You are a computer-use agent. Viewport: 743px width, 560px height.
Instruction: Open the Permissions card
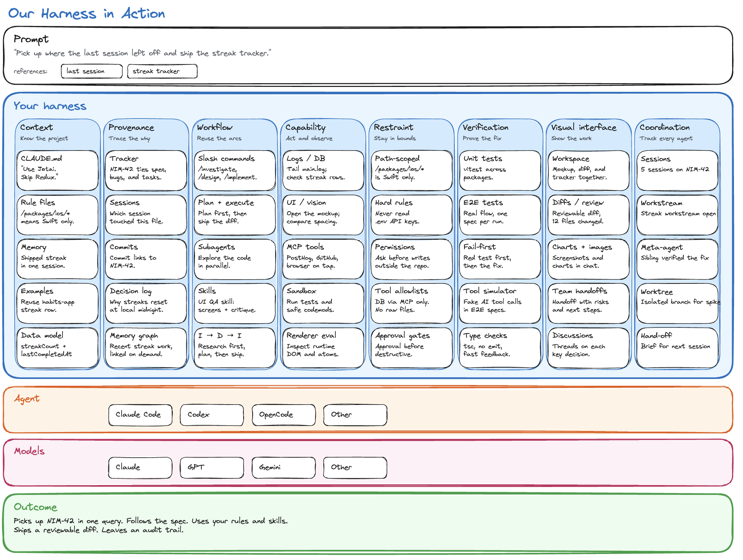coord(412,259)
